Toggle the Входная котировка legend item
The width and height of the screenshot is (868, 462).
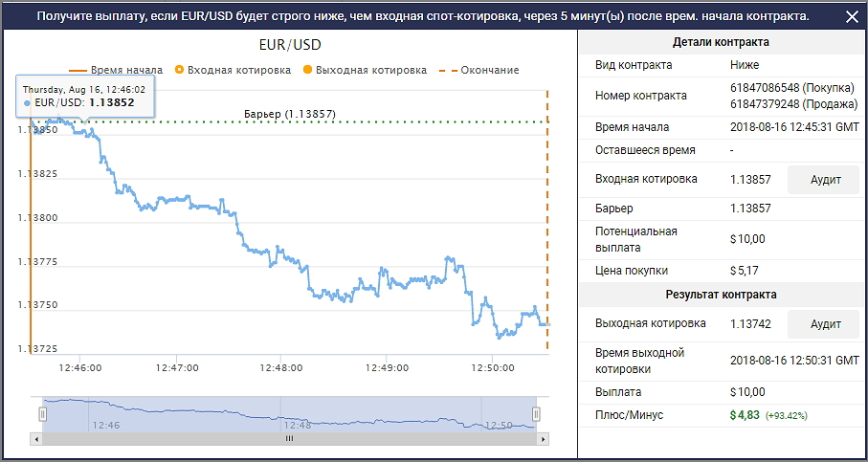(233, 70)
